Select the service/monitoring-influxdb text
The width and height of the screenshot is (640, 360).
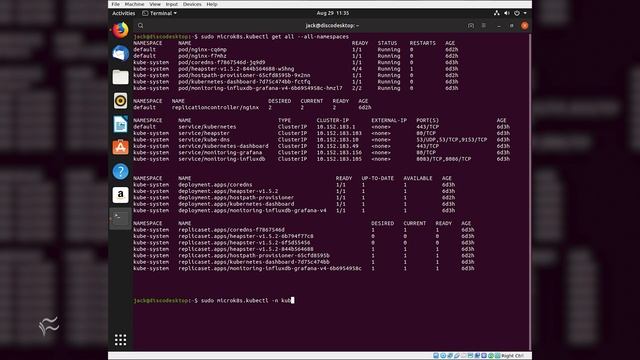(x=222, y=159)
